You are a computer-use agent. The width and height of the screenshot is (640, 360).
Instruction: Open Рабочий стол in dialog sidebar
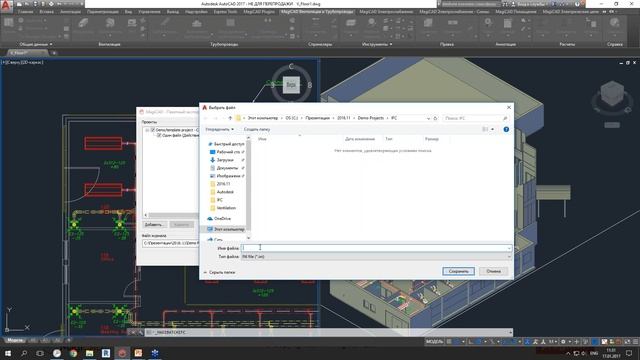click(x=227, y=152)
